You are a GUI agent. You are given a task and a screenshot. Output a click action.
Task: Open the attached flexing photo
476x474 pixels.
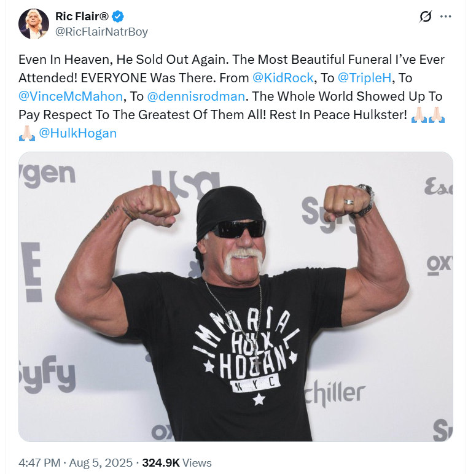236,297
